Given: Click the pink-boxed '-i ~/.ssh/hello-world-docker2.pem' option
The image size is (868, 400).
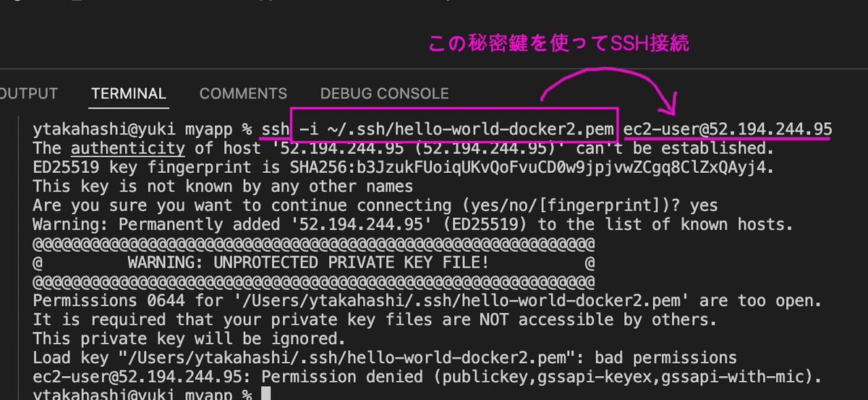Looking at the screenshot, I should coord(454,125).
